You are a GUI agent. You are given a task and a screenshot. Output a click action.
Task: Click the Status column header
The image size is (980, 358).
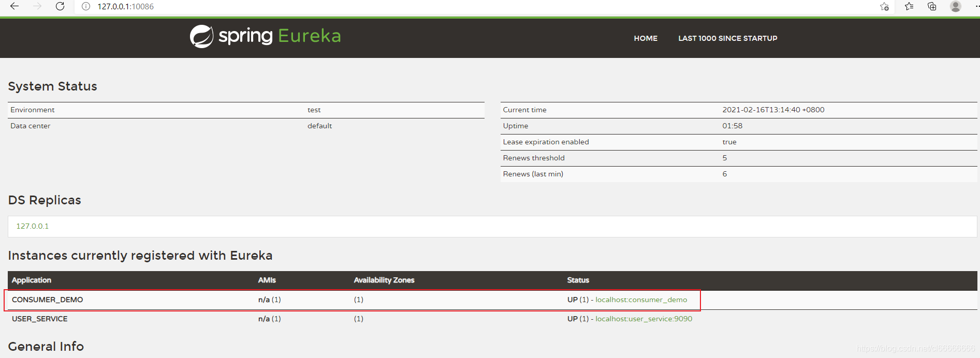(x=578, y=280)
